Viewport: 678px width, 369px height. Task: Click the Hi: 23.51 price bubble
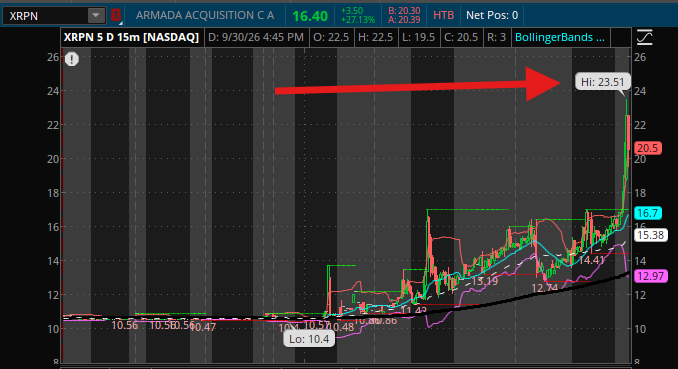click(x=602, y=82)
